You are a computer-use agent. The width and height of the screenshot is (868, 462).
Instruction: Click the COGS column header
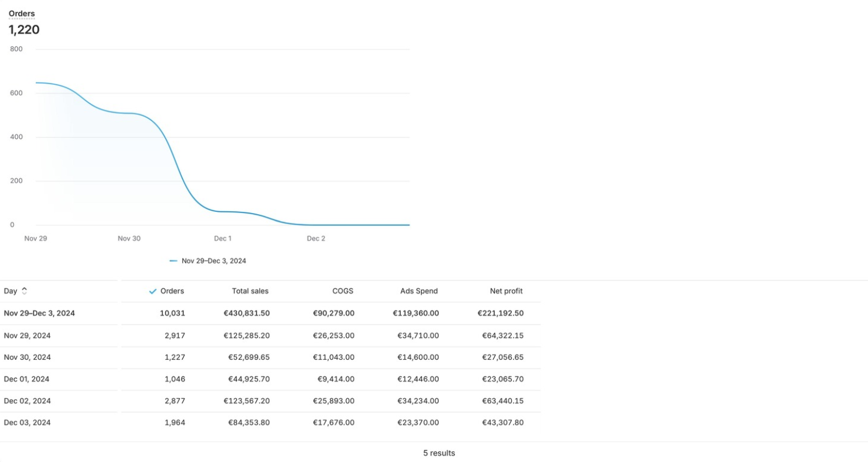coord(343,291)
